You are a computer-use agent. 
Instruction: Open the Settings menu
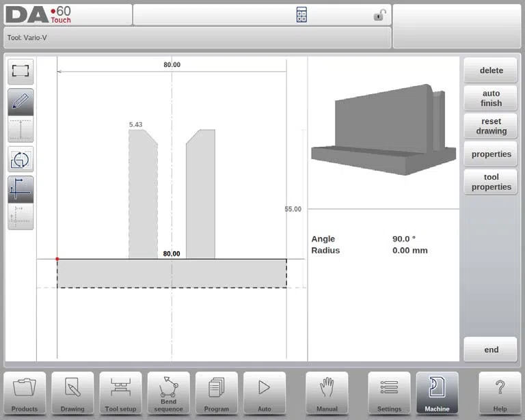click(x=389, y=393)
